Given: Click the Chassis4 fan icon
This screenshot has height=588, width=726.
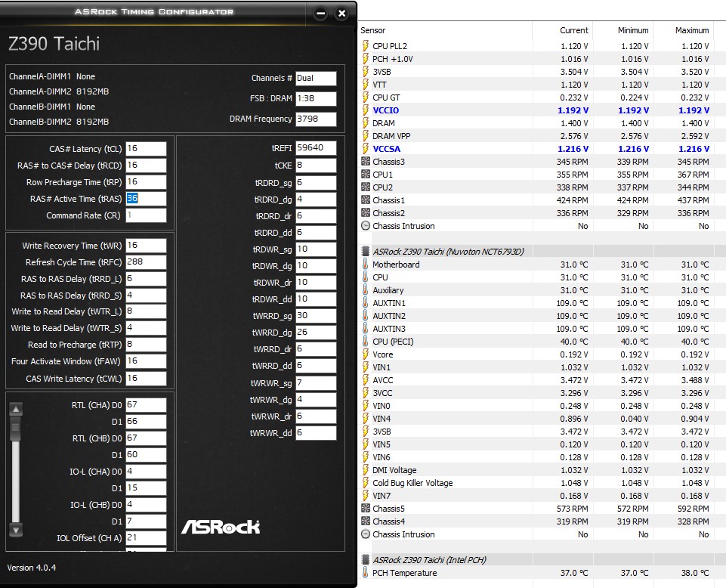Looking at the screenshot, I should click(366, 521).
